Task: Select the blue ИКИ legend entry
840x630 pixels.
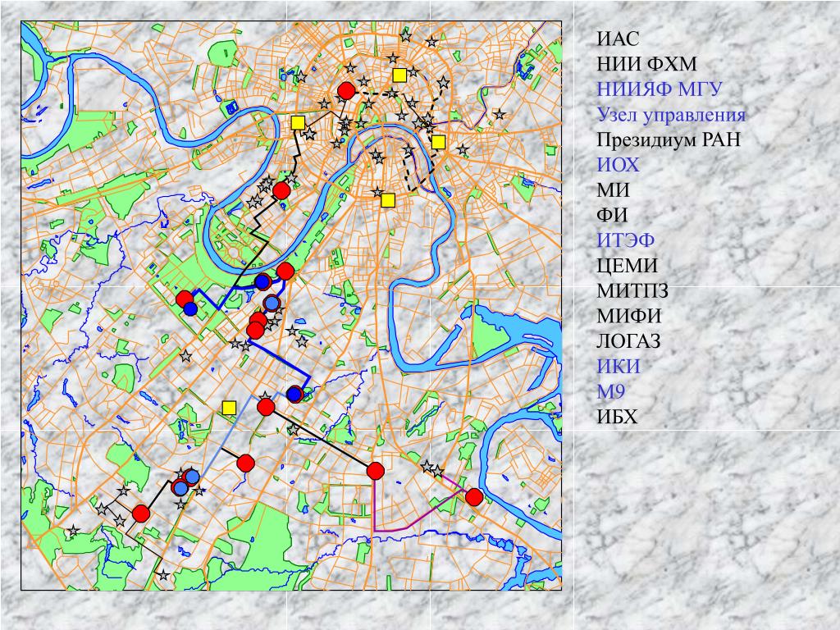Action: pyautogui.click(x=619, y=366)
